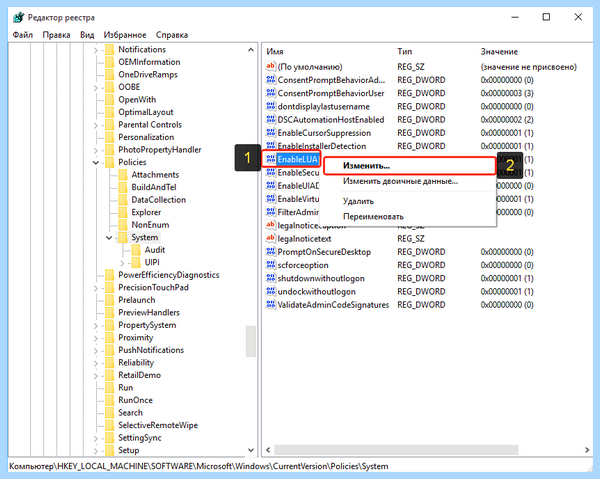This screenshot has width=600, height=479.
Task: Expand the Parental Controls node
Action: point(96,125)
